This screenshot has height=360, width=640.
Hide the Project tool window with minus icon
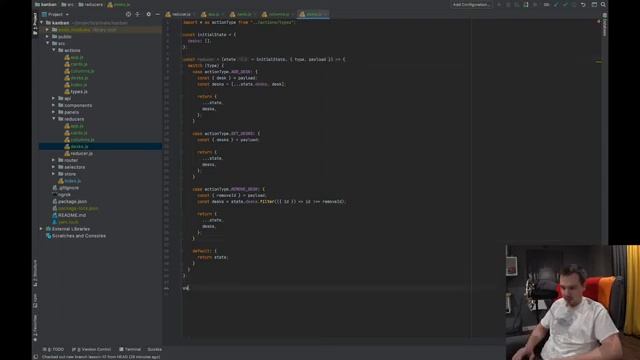click(158, 14)
